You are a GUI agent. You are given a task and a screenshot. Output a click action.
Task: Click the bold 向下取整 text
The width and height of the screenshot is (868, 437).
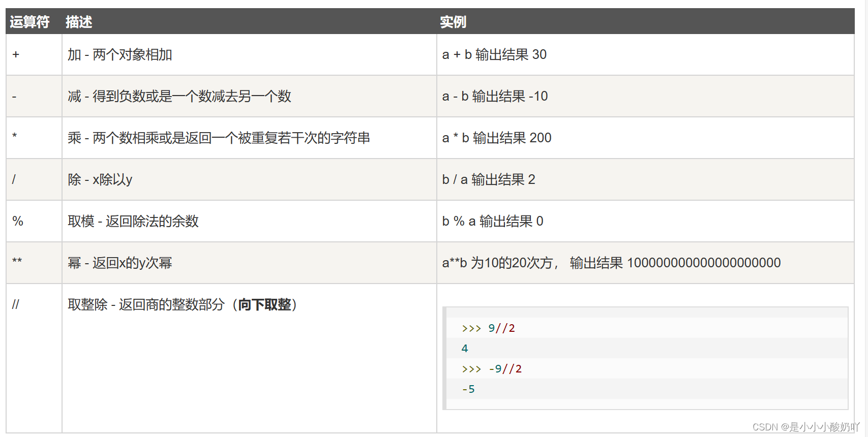(x=264, y=304)
